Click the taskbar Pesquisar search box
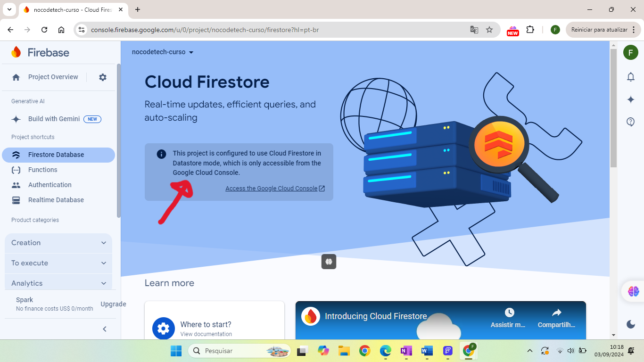Screen dimensions: 644x362 click(239, 351)
